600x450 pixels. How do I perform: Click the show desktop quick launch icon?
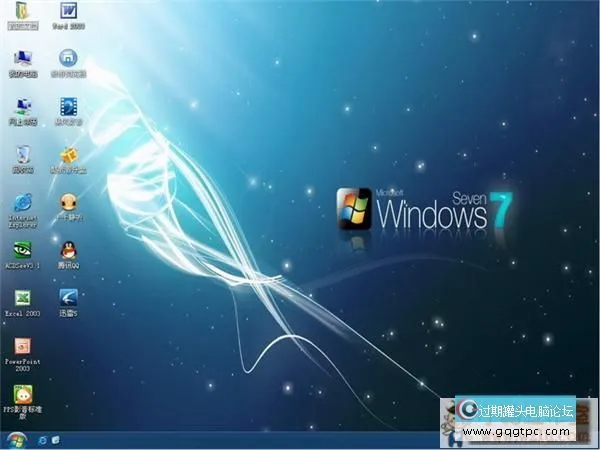coord(55,440)
